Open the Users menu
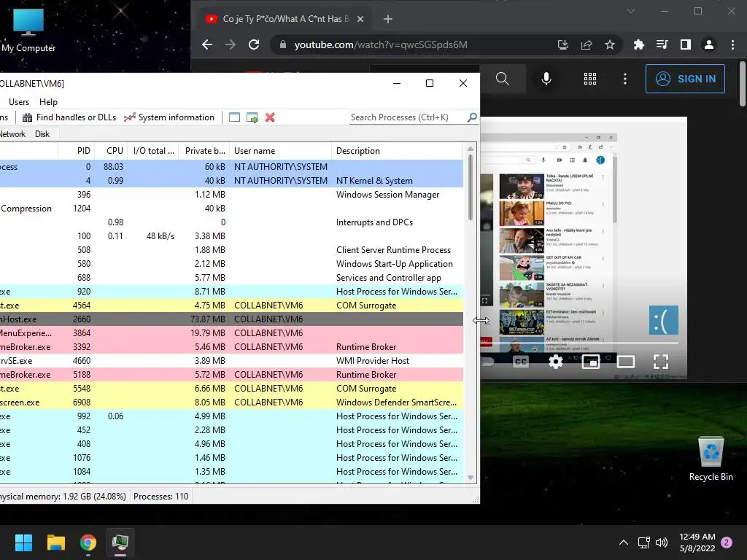The width and height of the screenshot is (747, 560). (19, 102)
